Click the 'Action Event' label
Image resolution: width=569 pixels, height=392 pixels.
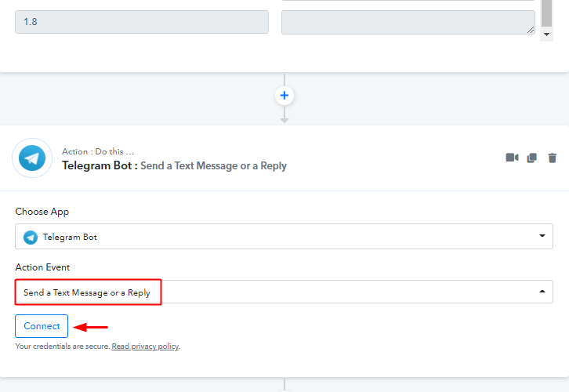coord(42,267)
